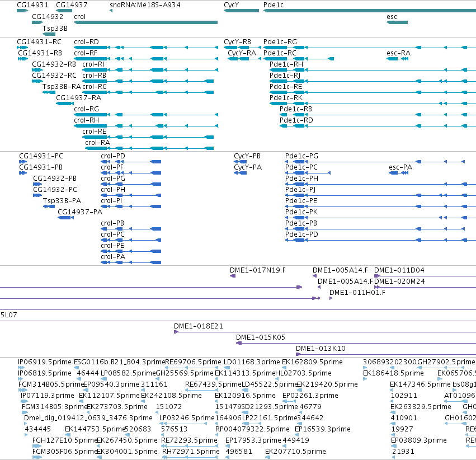Select transcript CG14932-RB

(x=37, y=70)
